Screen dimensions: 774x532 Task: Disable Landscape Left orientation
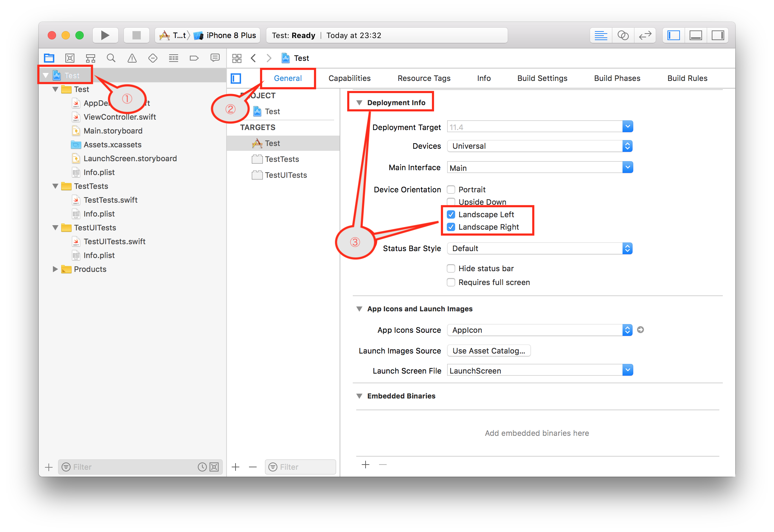(x=451, y=214)
